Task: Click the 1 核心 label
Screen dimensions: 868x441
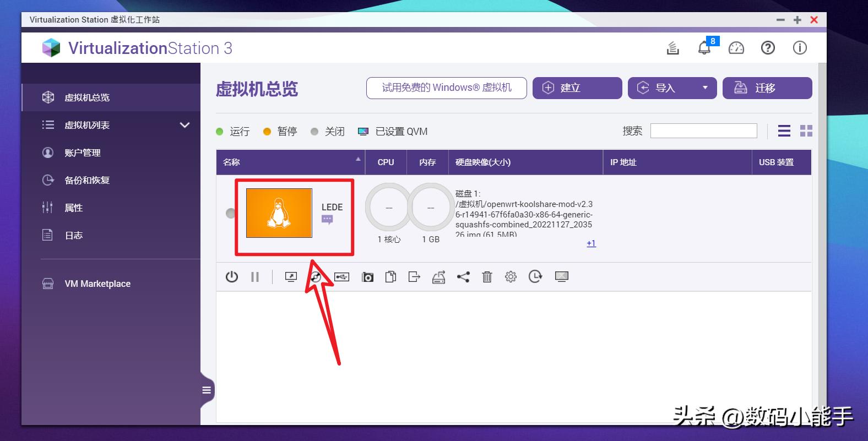Action: [389, 239]
